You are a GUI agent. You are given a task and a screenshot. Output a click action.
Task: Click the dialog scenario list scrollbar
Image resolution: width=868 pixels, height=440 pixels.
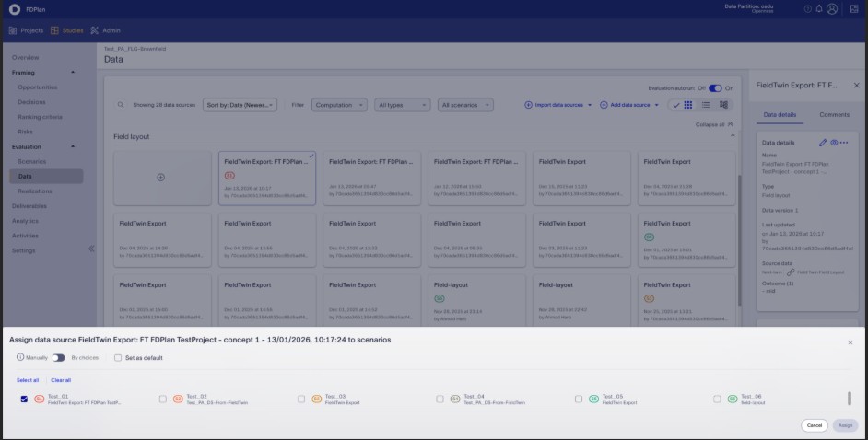[850, 399]
